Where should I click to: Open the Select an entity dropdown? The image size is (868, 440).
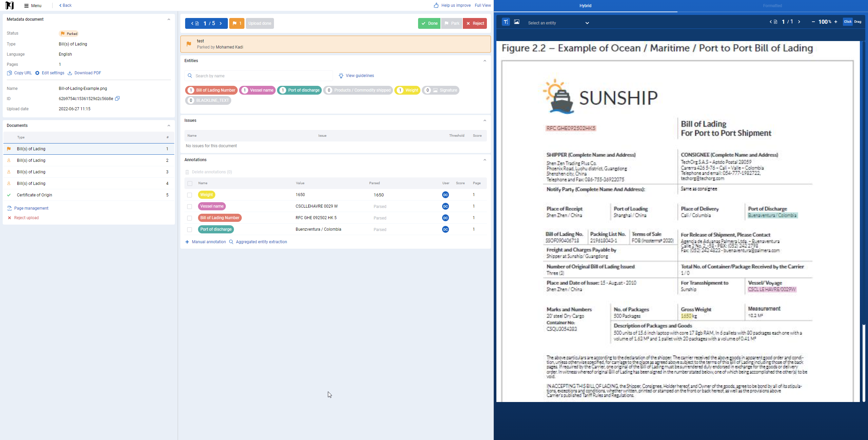point(558,23)
